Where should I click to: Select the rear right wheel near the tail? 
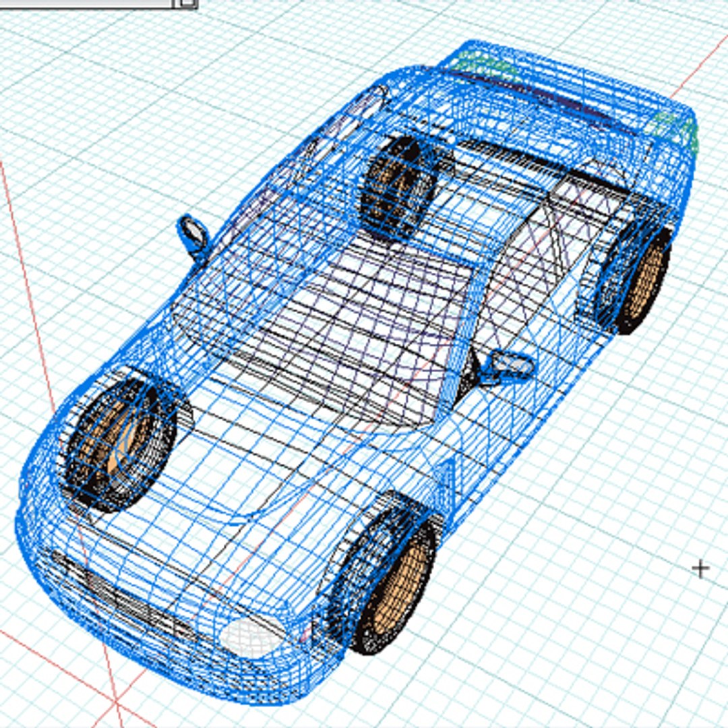(635, 277)
